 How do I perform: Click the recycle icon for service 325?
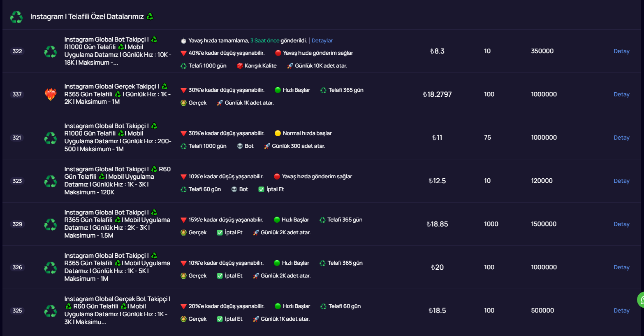coord(51,311)
